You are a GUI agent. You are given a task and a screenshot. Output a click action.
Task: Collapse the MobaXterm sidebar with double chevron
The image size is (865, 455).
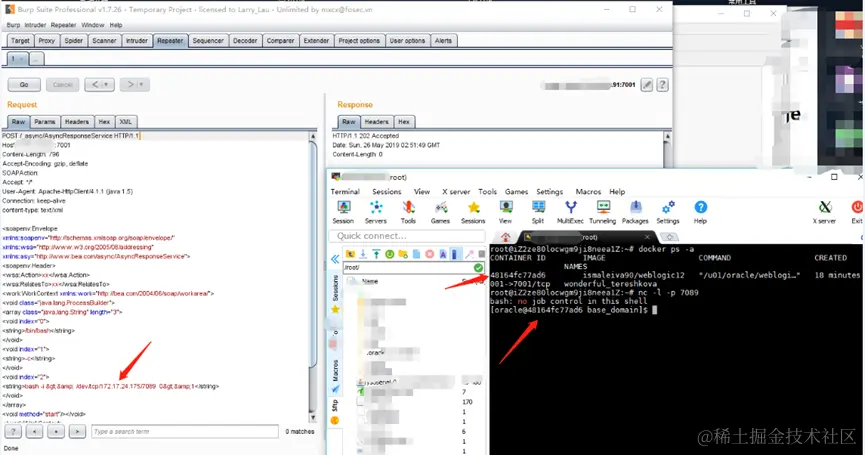pos(335,259)
